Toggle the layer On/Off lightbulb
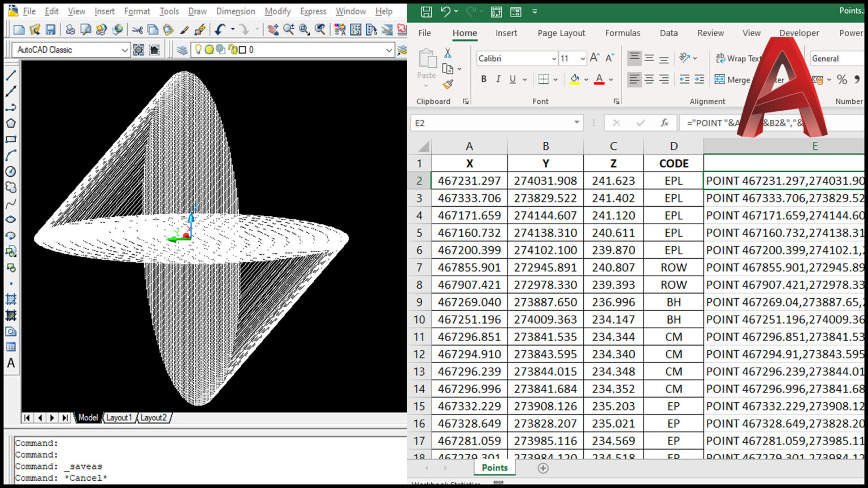868x488 pixels. [198, 50]
